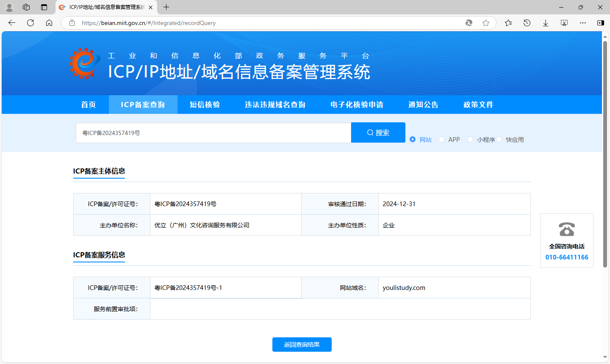Open 通知公告 navigation item
The height and width of the screenshot is (364, 610).
click(424, 105)
